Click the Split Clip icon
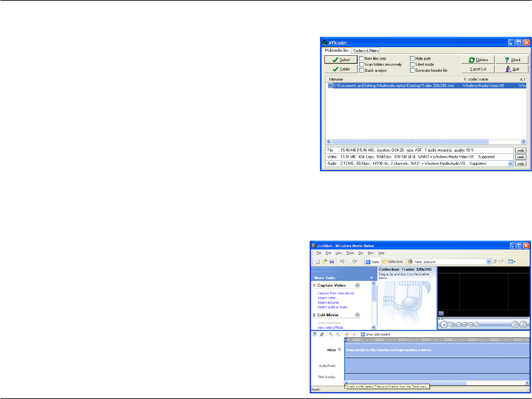The height and width of the screenshot is (399, 532). click(515, 325)
